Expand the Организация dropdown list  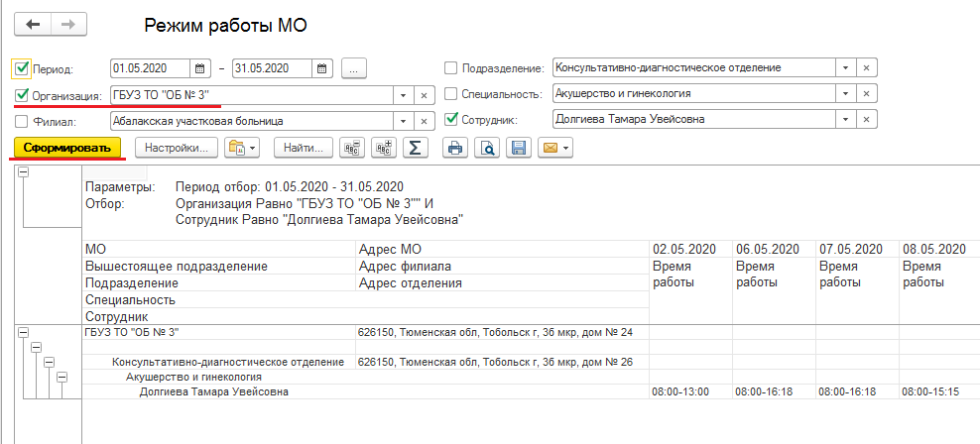click(402, 95)
